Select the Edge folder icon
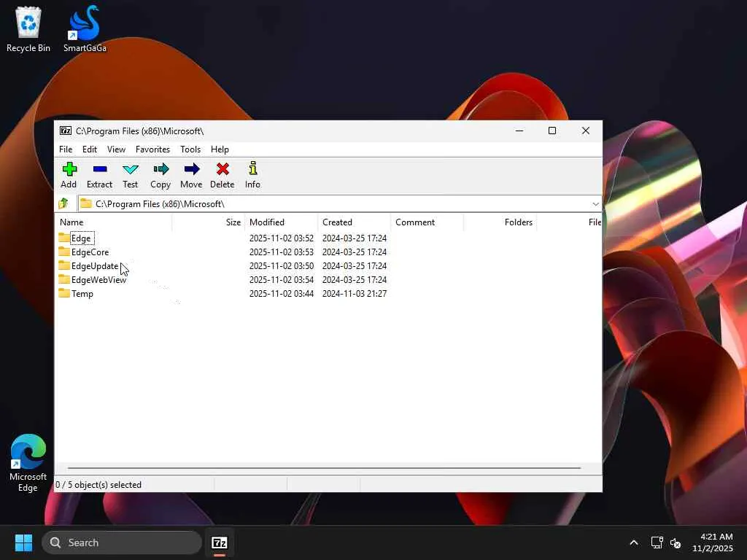 [64, 238]
